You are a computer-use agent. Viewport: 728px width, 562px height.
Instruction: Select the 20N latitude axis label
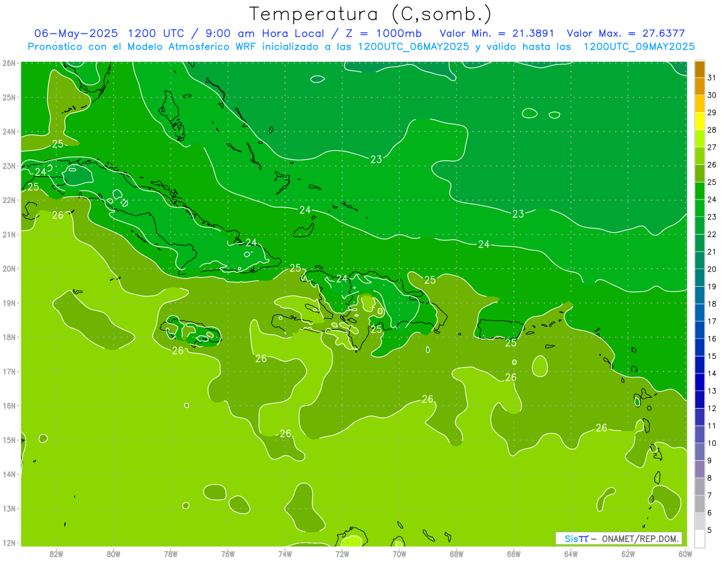pos(9,269)
